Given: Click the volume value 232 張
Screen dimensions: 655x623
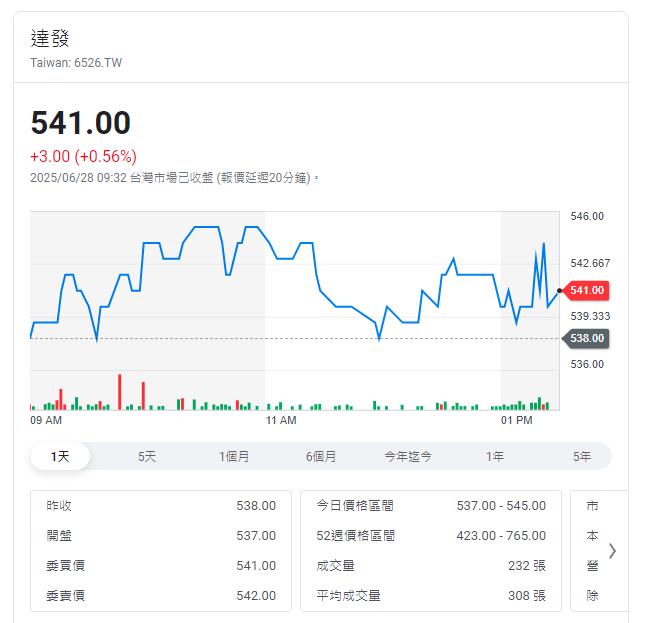Looking at the screenshot, I should coord(527,566).
